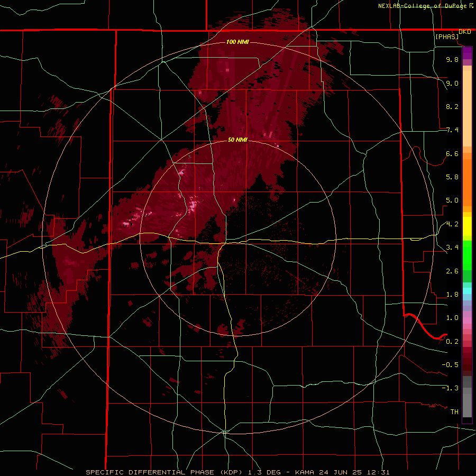Pick the cyan segment of the color bar
The width and height of the screenshot is (476, 476).
click(x=467, y=291)
